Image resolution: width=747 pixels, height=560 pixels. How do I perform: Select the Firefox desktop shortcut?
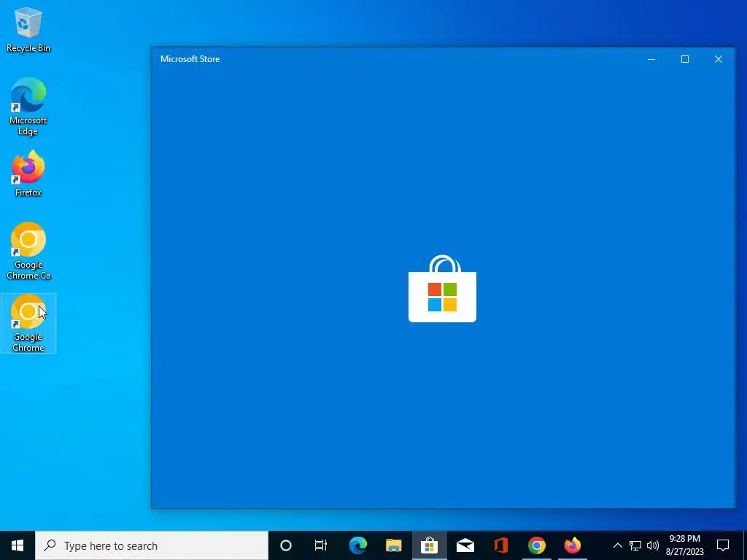[x=28, y=174]
